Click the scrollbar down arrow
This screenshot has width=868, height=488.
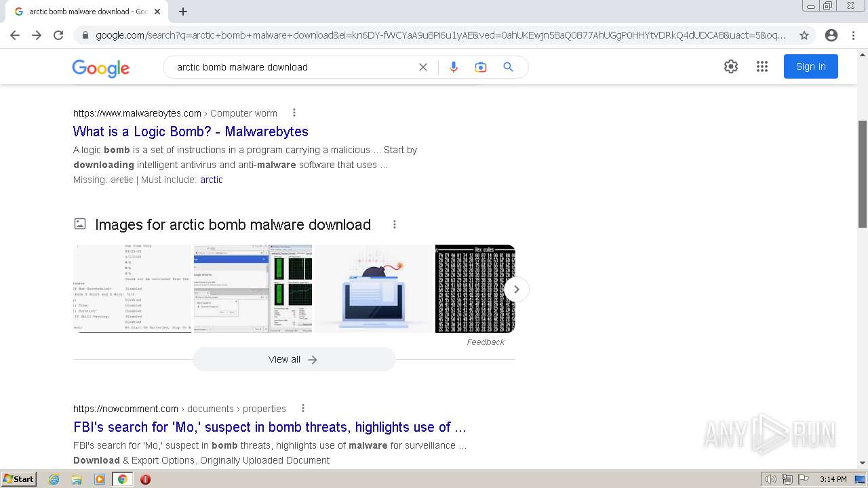tap(863, 463)
